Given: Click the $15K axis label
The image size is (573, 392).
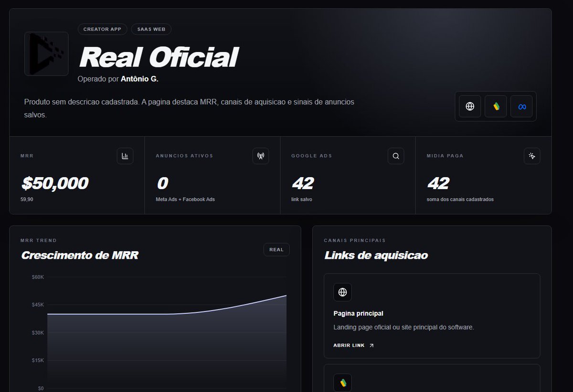Looking at the screenshot, I should 38,360.
